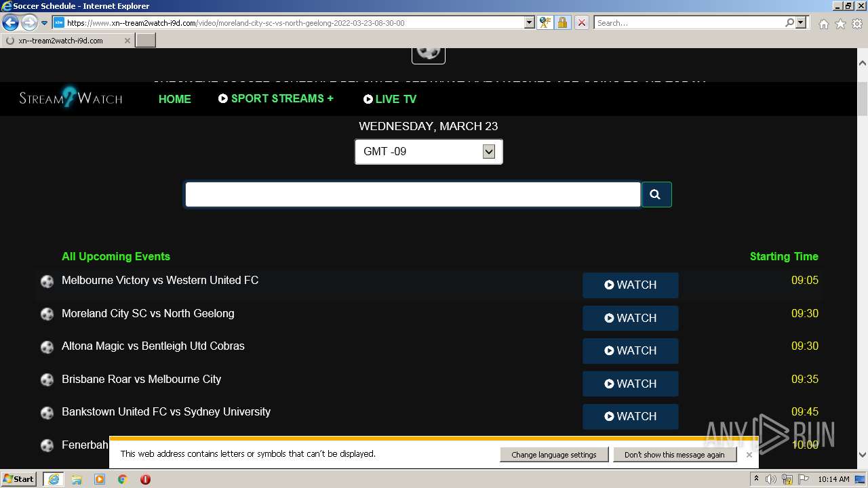Click WATCH for Bankstown United FC match

631,416
